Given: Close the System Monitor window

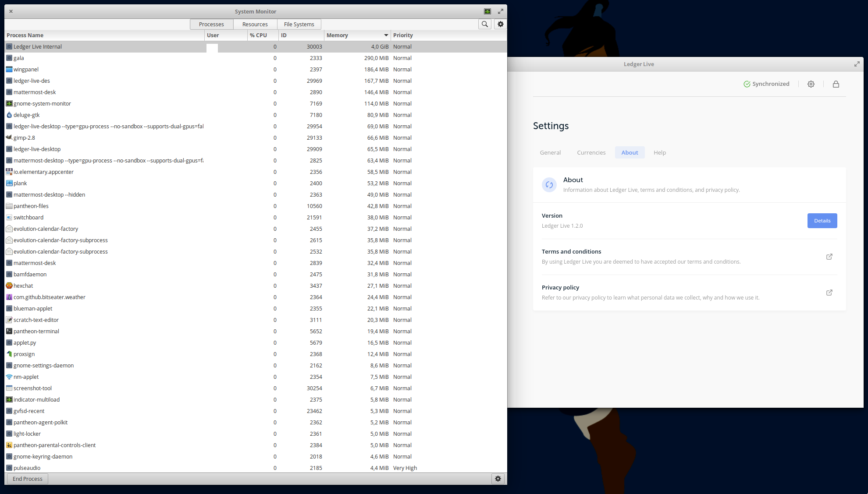Looking at the screenshot, I should pos(11,11).
